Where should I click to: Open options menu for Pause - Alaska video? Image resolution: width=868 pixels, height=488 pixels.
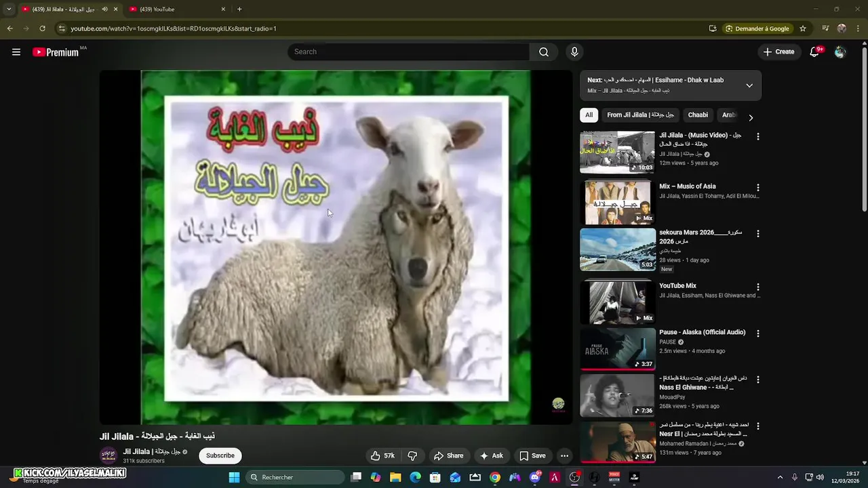[x=758, y=333]
